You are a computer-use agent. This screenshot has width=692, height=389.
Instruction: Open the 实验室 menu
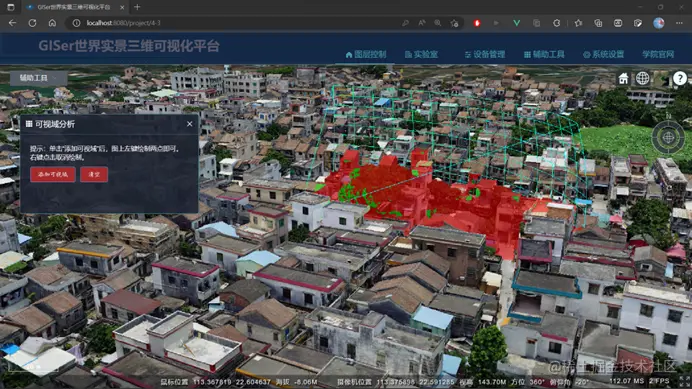pyautogui.click(x=421, y=54)
